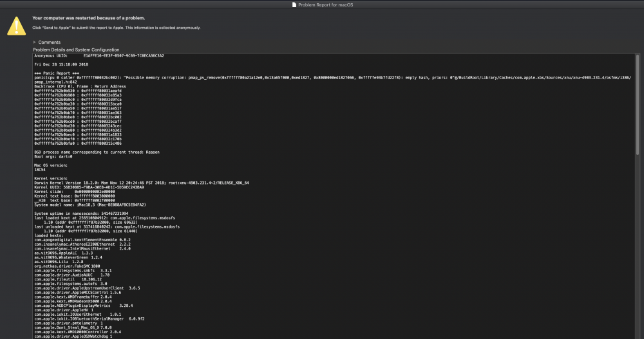Click 'com.apple.driver.AudioAUUC' entry
The image size is (644, 339).
tap(72, 275)
